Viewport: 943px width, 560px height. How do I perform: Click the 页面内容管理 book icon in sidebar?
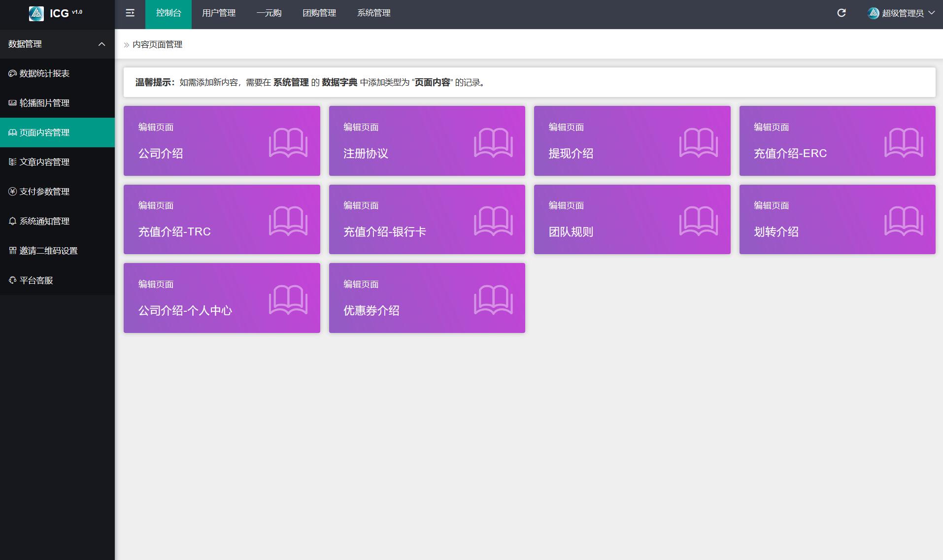(x=13, y=132)
